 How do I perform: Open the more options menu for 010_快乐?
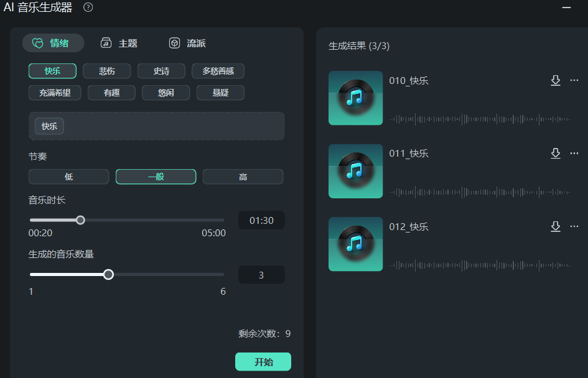(574, 80)
